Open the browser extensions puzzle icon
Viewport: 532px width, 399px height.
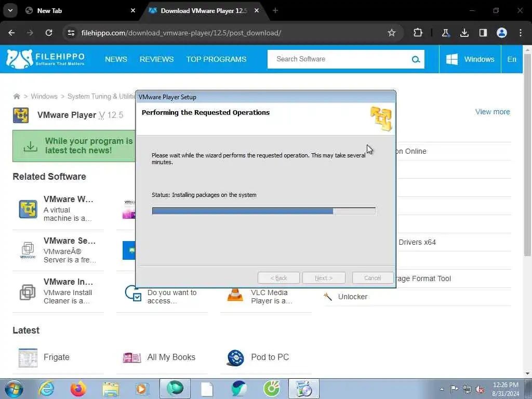coord(418,33)
